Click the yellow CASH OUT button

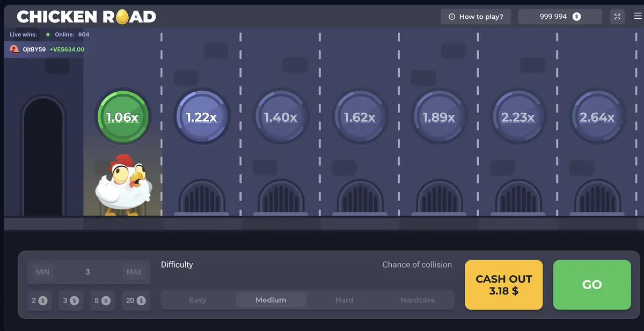(x=504, y=285)
